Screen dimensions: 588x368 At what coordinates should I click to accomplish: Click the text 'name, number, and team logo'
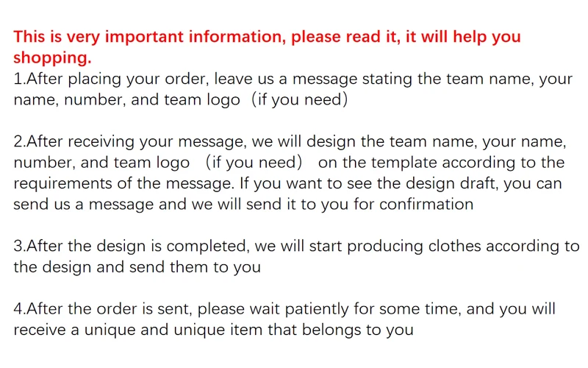[126, 100]
